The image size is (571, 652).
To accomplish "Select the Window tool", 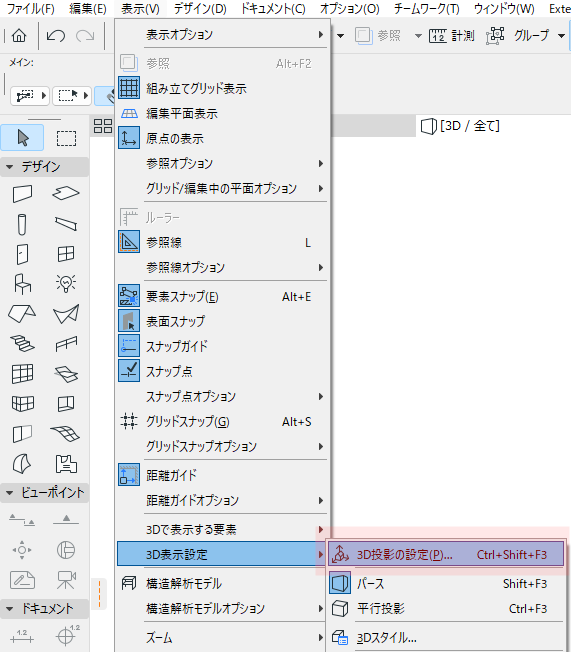I will [x=66, y=254].
